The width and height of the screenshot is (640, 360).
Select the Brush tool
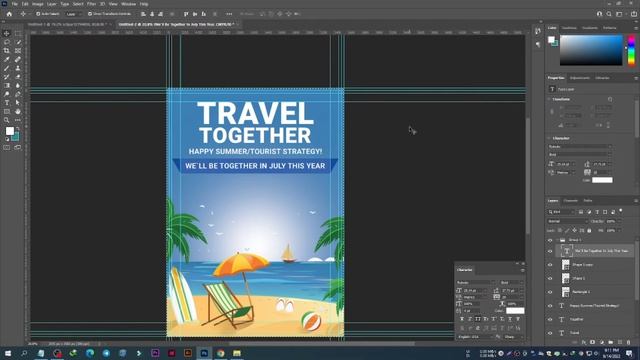[x=7, y=68]
